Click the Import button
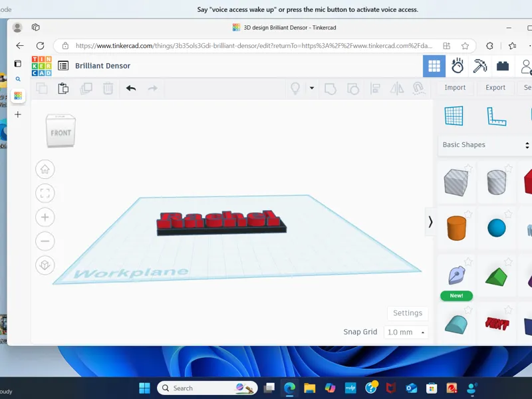The image size is (532, 399). [x=455, y=88]
